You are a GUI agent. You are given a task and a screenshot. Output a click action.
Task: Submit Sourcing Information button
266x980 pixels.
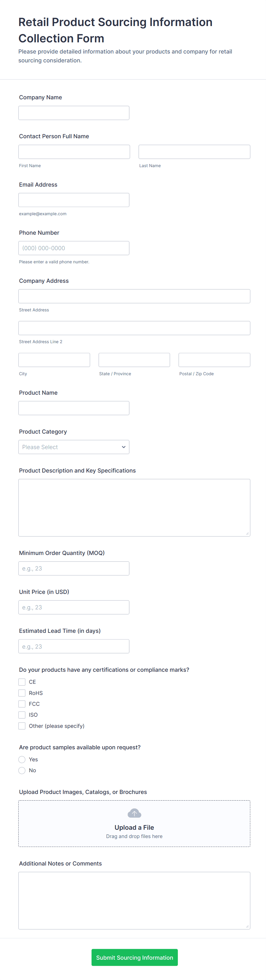[x=134, y=958]
